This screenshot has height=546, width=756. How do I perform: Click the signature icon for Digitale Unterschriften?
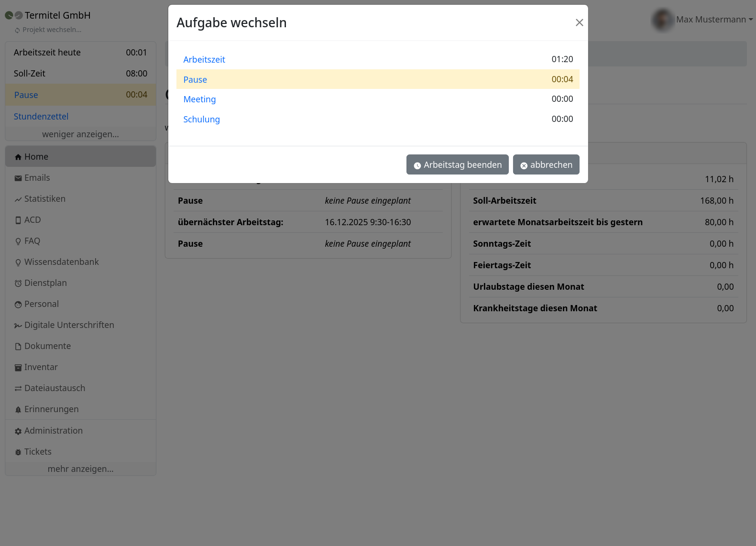(x=18, y=326)
